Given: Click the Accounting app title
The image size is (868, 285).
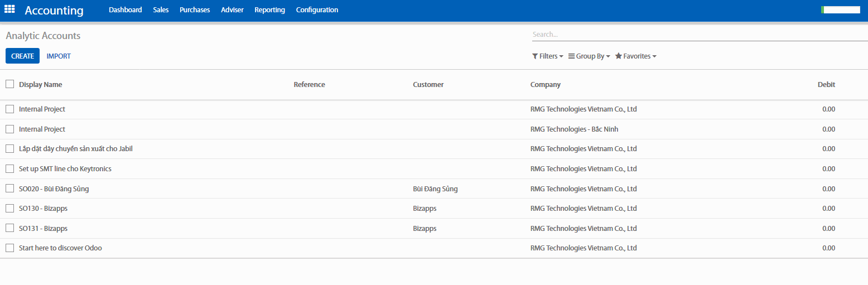Looking at the screenshot, I should click(54, 10).
